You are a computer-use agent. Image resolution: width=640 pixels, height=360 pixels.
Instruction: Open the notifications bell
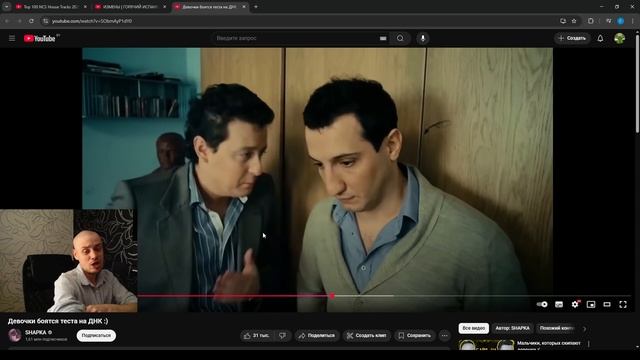tap(600, 38)
